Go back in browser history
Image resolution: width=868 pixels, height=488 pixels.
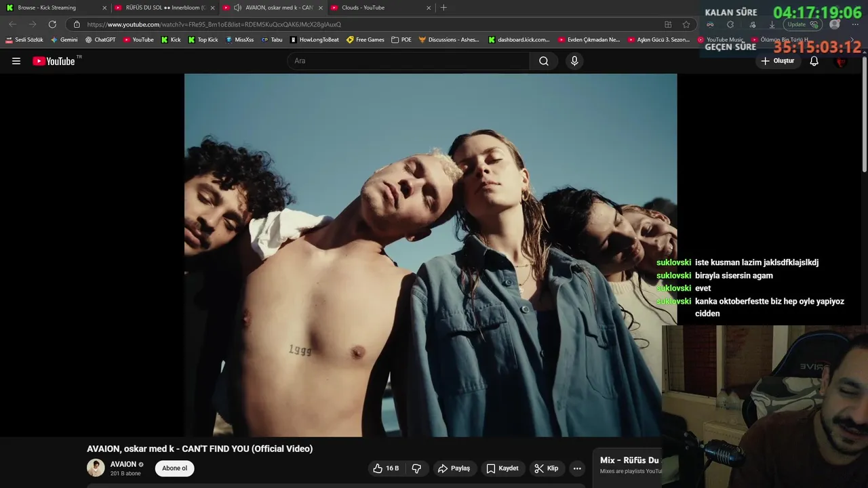12,24
